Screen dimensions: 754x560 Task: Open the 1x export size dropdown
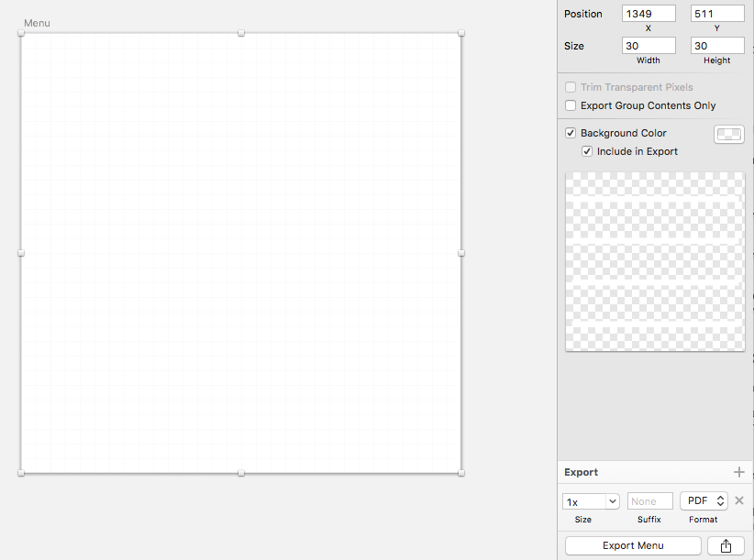(591, 501)
